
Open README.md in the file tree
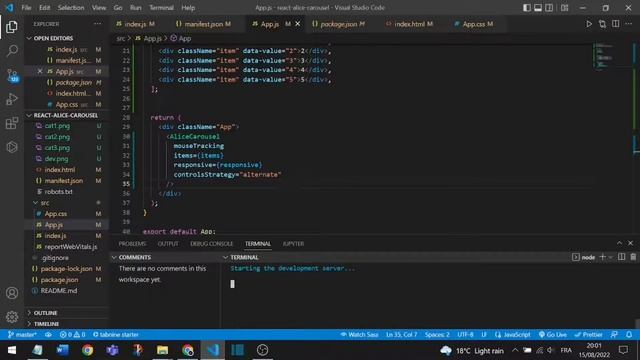pos(59,291)
